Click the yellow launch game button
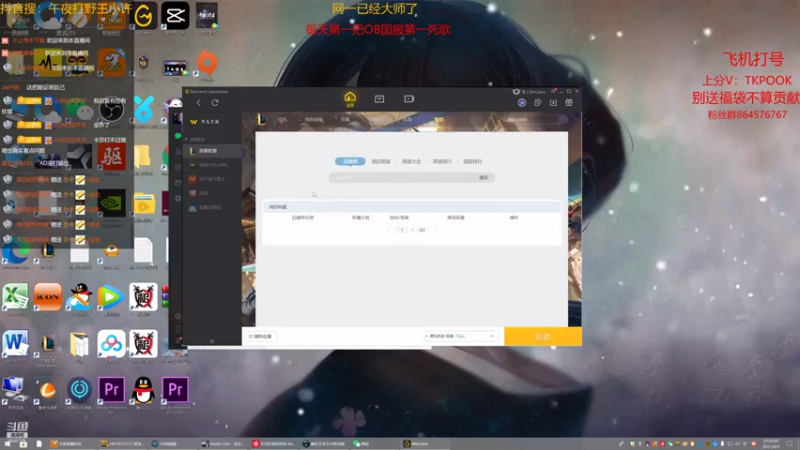This screenshot has width=800, height=450. [543, 336]
